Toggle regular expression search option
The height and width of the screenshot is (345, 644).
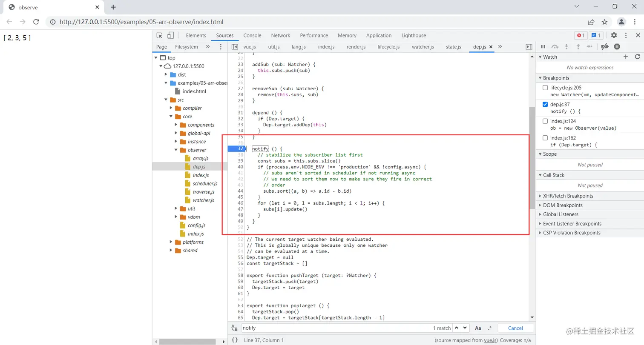[x=489, y=328]
